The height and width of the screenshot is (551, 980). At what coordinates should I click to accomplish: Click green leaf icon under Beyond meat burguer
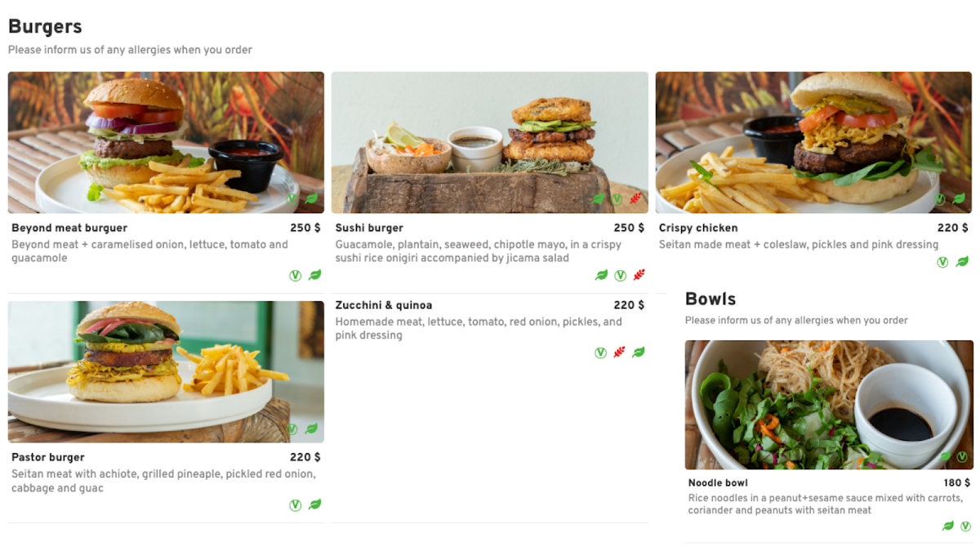(x=314, y=276)
